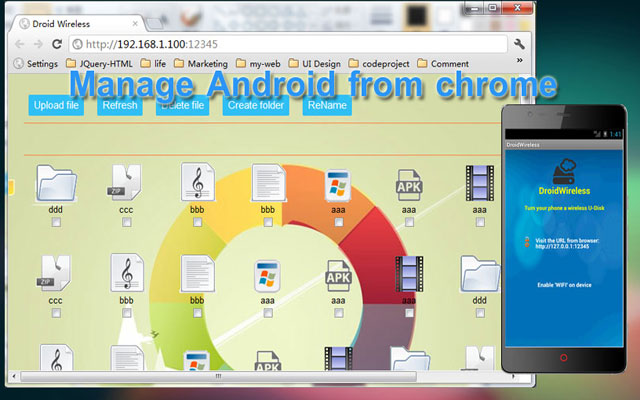Click the Upload file button
Viewport: 640px width, 400px height.
56,105
